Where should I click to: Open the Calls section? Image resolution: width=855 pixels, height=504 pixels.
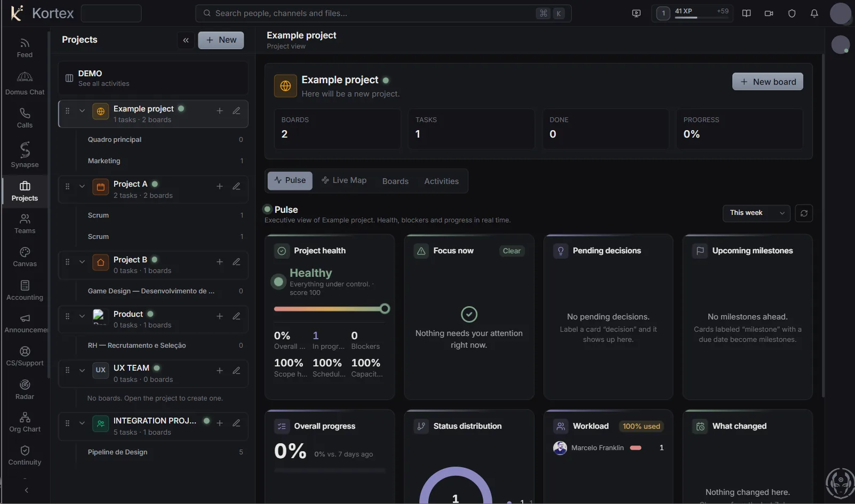[x=25, y=118]
